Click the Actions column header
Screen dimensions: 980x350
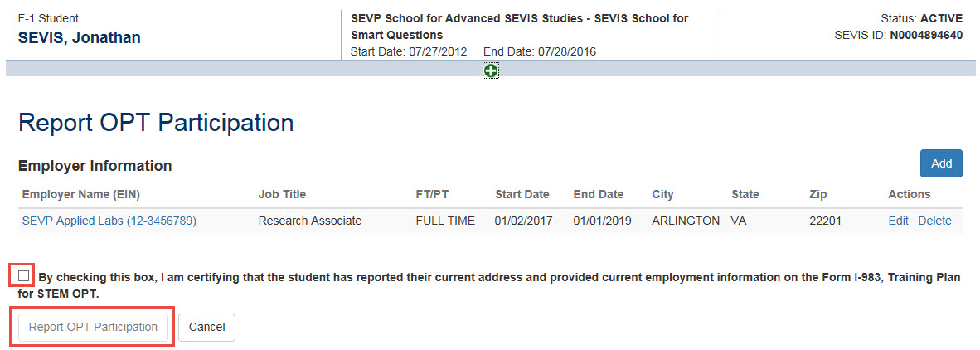click(x=910, y=194)
